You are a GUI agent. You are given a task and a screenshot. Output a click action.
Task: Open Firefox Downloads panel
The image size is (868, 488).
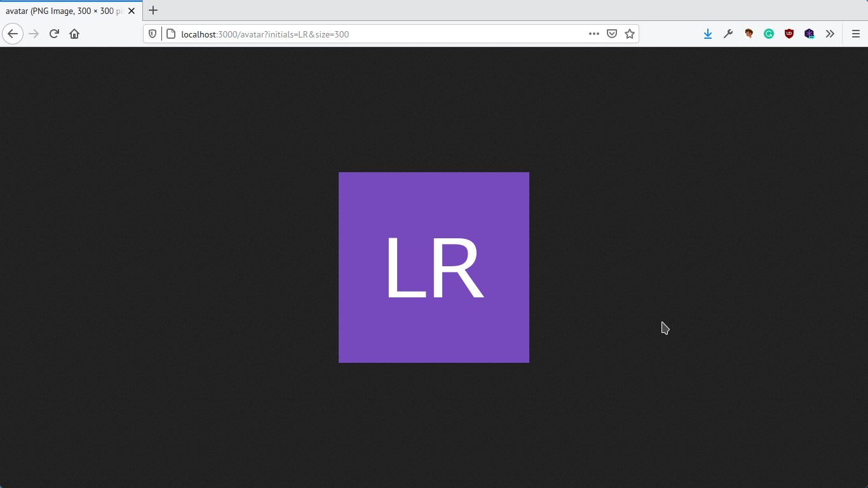(x=708, y=33)
